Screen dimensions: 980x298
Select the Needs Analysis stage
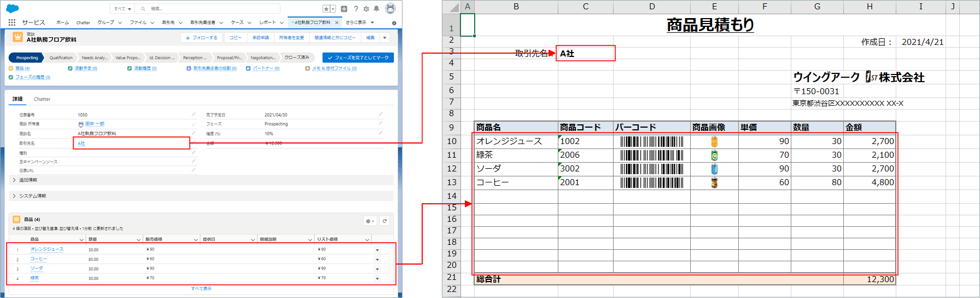[94, 58]
